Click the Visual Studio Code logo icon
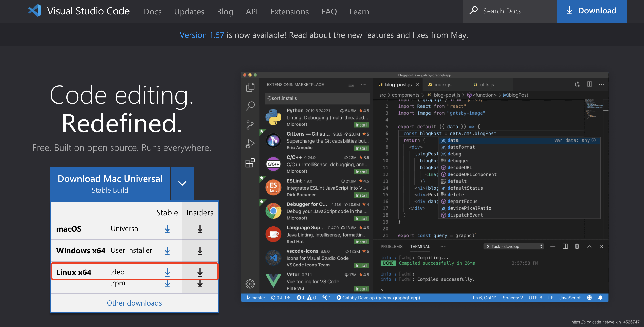Image resolution: width=644 pixels, height=327 pixels. [35, 11]
